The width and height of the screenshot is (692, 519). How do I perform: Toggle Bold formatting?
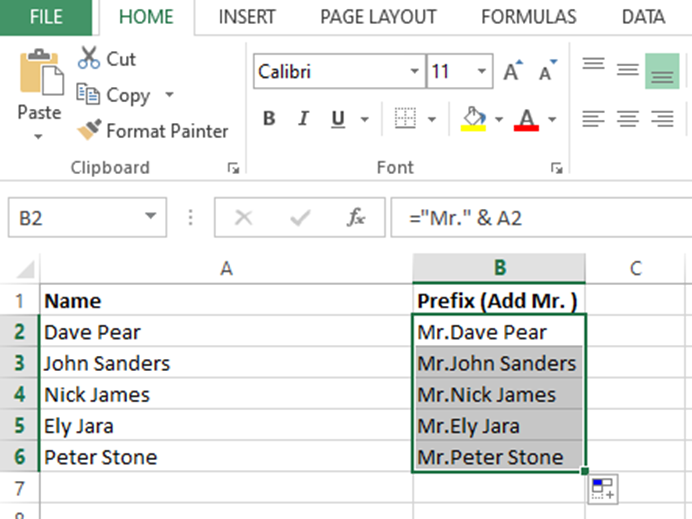coord(269,120)
